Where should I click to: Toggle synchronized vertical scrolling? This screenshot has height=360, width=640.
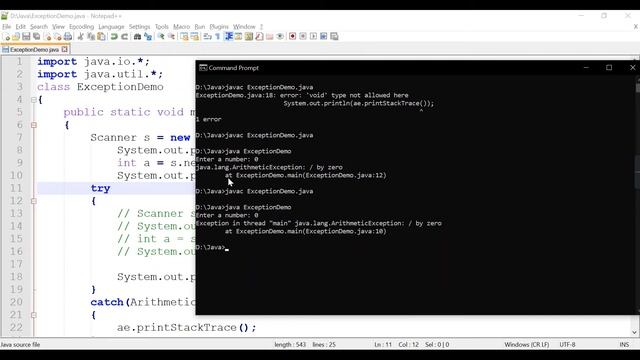(x=185, y=36)
